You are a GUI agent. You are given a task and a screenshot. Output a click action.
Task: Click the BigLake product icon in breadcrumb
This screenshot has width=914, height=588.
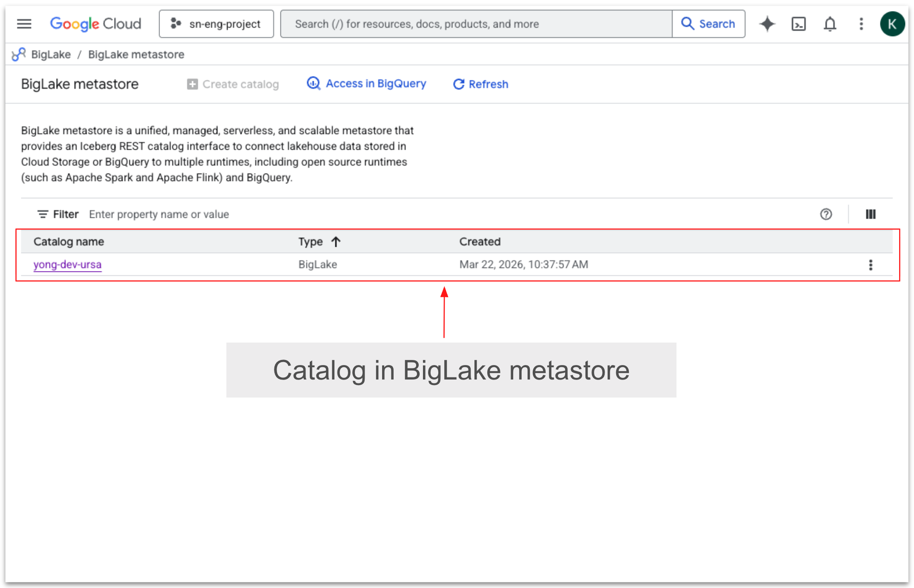19,54
